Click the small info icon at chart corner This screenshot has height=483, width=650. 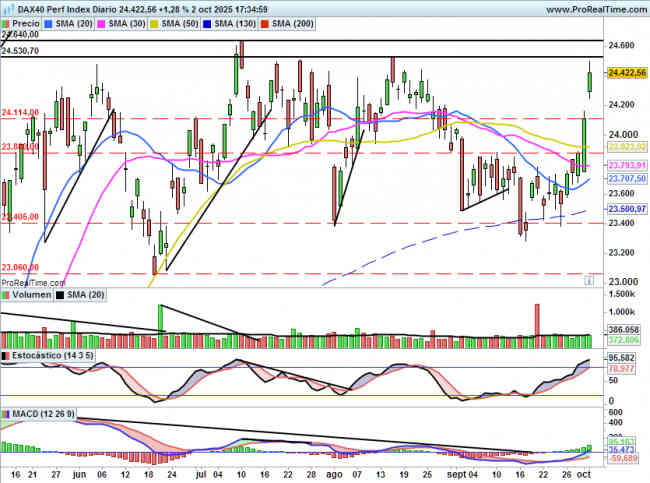588,282
